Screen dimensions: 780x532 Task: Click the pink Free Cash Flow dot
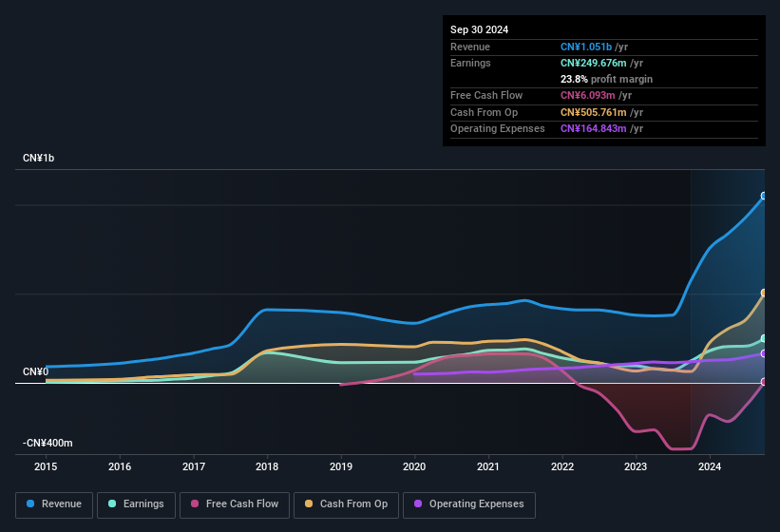[196, 504]
